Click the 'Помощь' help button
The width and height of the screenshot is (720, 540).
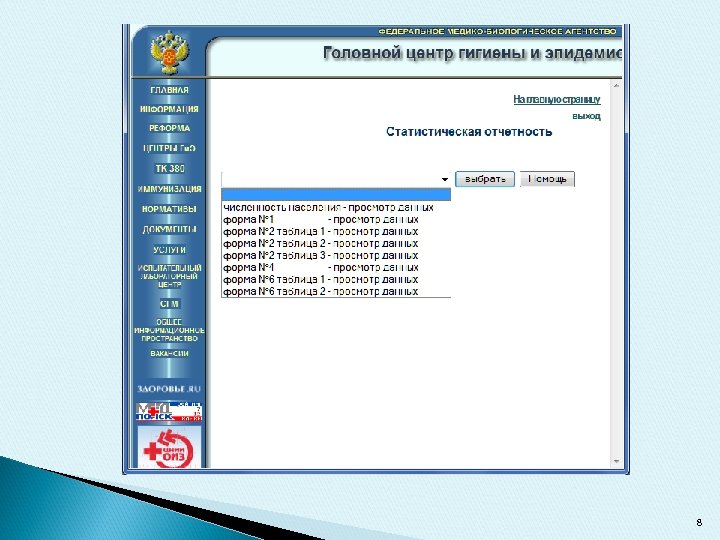coord(547,179)
